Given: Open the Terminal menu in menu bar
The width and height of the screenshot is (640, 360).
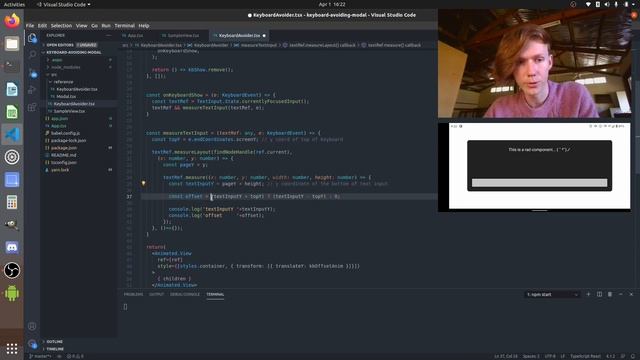Looking at the screenshot, I should [124, 25].
